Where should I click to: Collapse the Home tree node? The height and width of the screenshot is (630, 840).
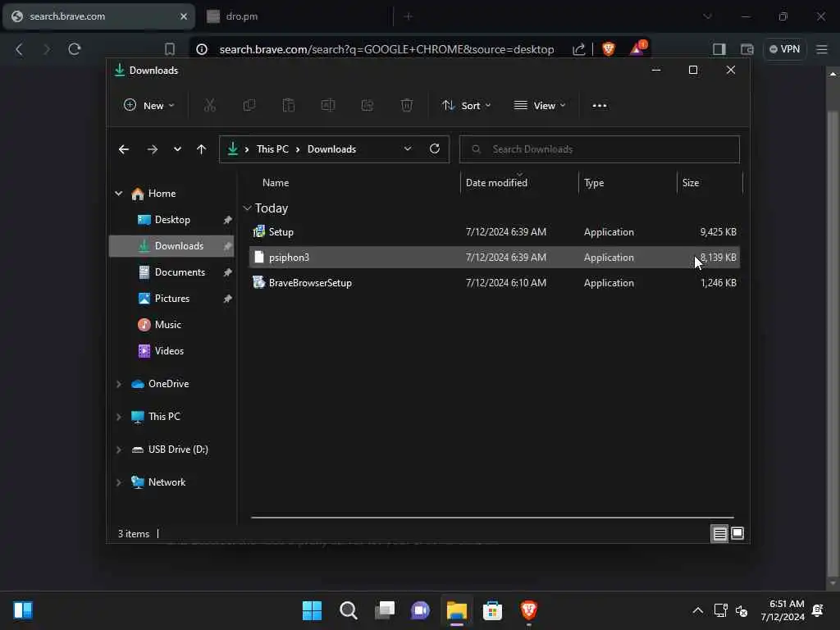(118, 194)
